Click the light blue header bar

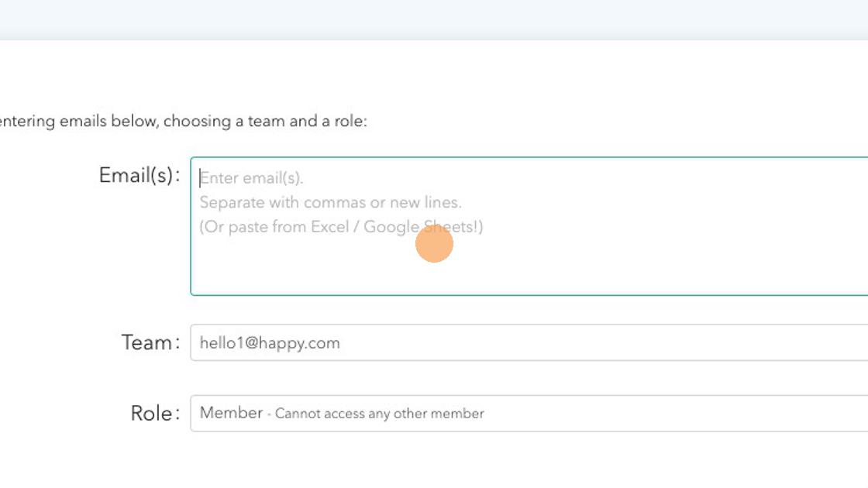(x=434, y=19)
